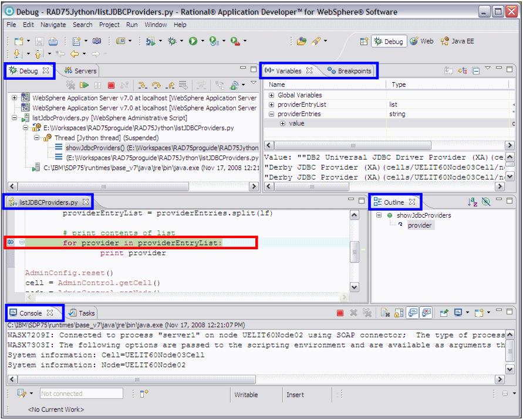
Task: Click the Console horizontal scrollbar thumb
Action: pyautogui.click(x=137, y=380)
